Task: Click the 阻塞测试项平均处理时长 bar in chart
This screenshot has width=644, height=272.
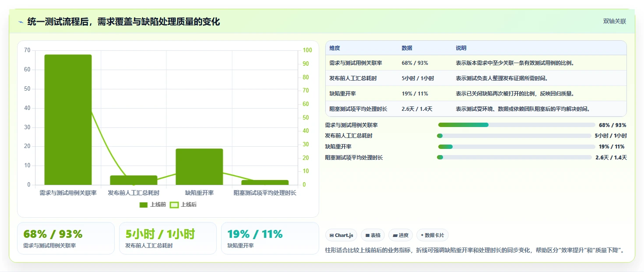Action: [265, 182]
